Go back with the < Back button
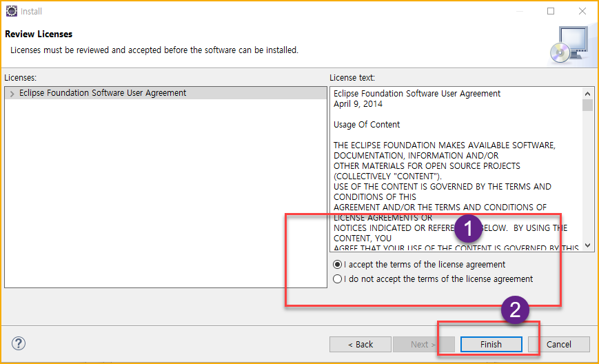Screen dimensions: 599x364 tap(361, 344)
